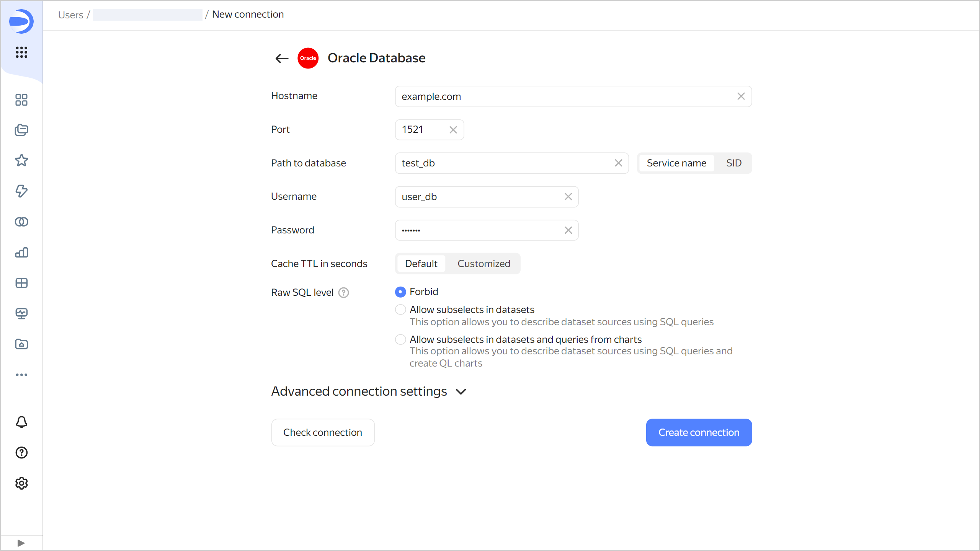Switch Cache TTL to Customized
The width and height of the screenshot is (980, 551).
click(483, 264)
